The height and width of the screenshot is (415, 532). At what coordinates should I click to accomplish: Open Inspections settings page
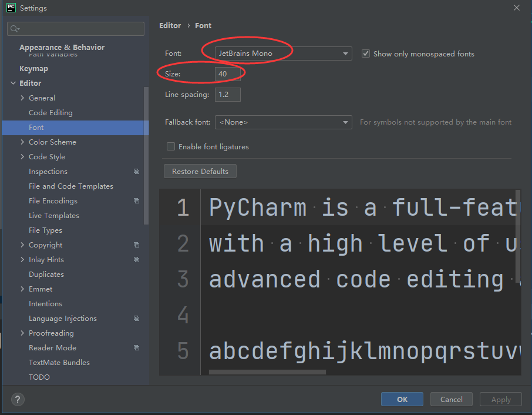point(48,172)
